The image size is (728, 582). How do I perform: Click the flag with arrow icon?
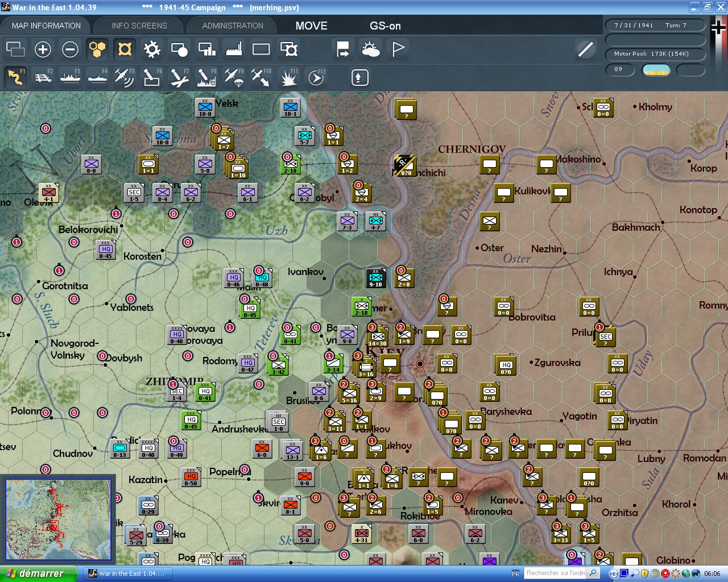coord(343,49)
